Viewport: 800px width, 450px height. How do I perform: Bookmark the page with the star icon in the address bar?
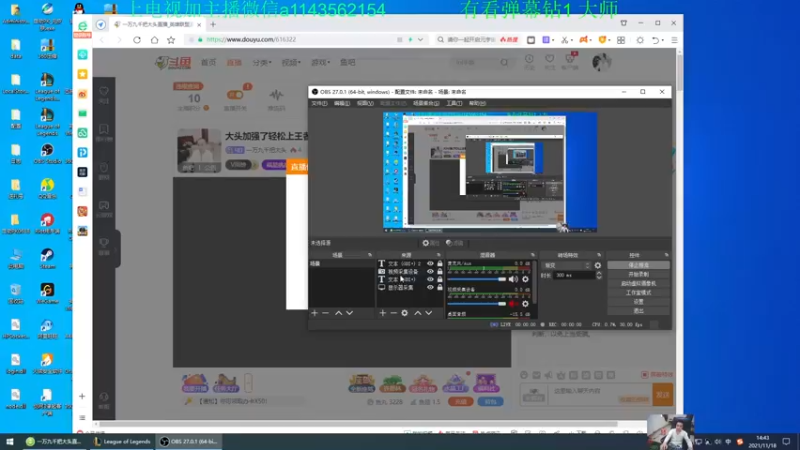click(x=171, y=40)
